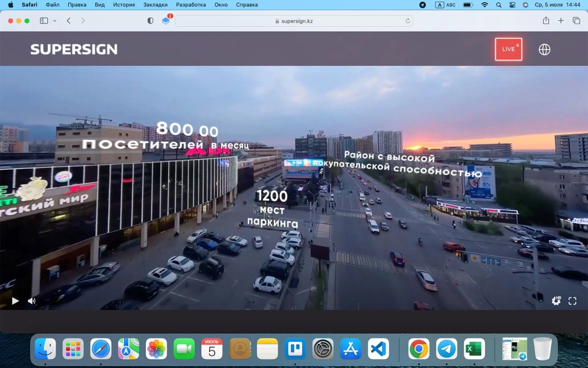Open the globe language selector
The height and width of the screenshot is (368, 588).
(x=544, y=50)
